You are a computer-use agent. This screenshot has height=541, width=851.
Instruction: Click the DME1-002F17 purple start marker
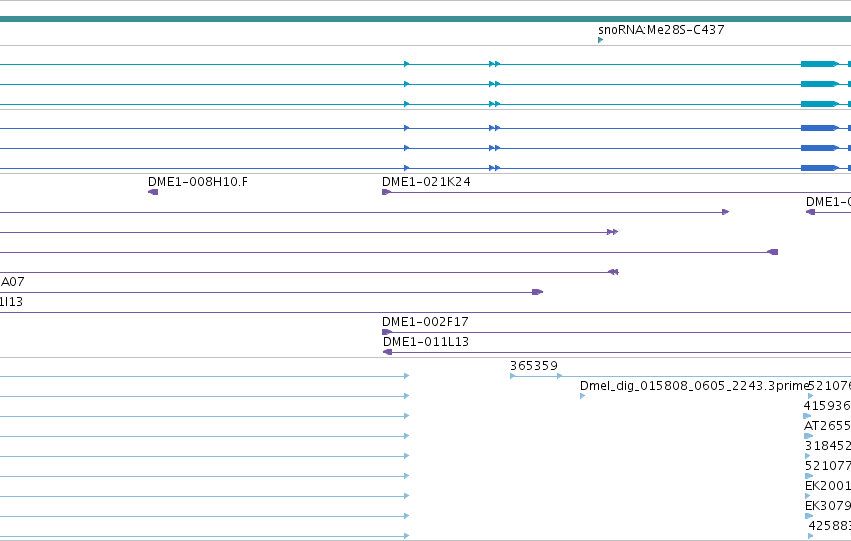point(386,332)
